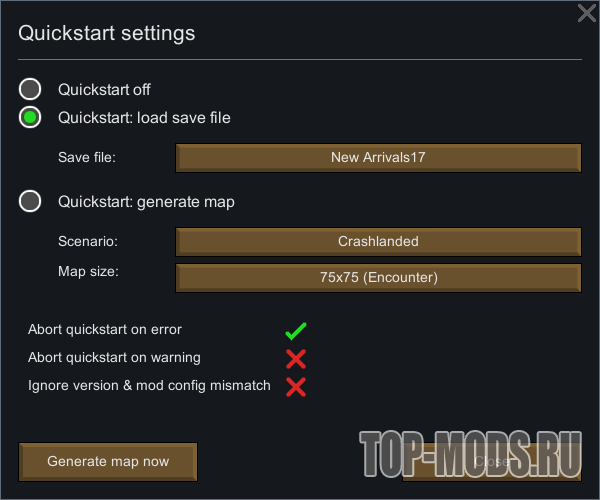Viewport: 600px width, 500px height.
Task: Click the 'Quickstart settings' title text
Action: [107, 33]
